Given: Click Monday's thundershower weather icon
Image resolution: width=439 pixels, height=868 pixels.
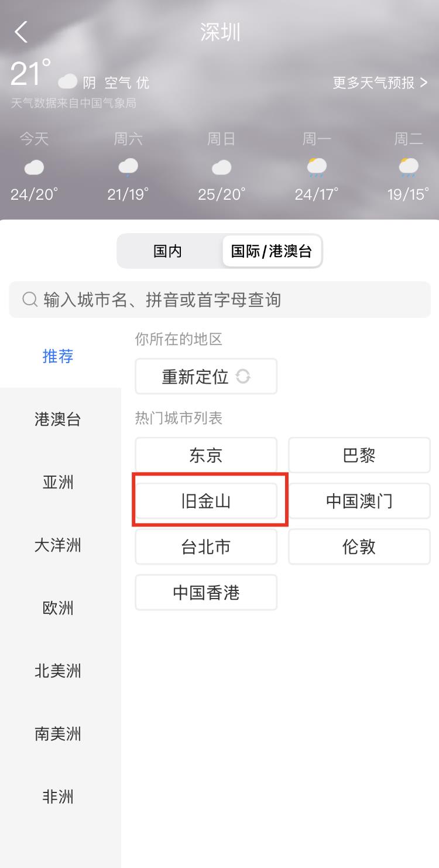Looking at the screenshot, I should (316, 167).
